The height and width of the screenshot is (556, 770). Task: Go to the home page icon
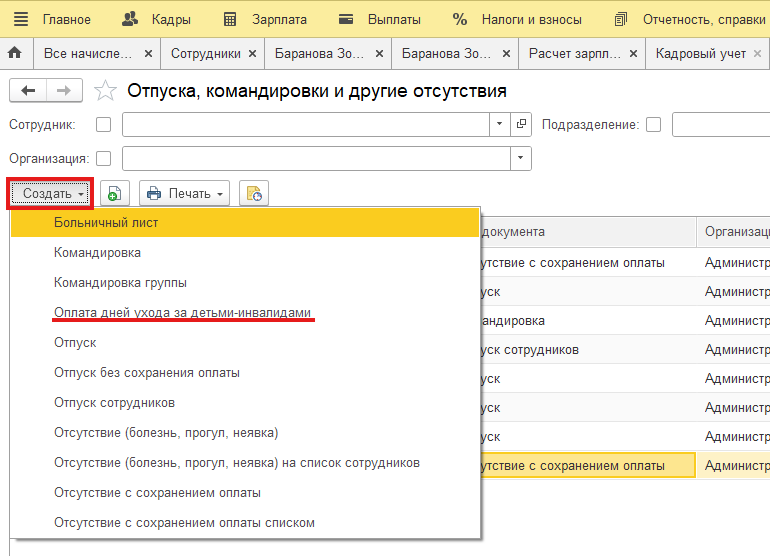[x=15, y=53]
